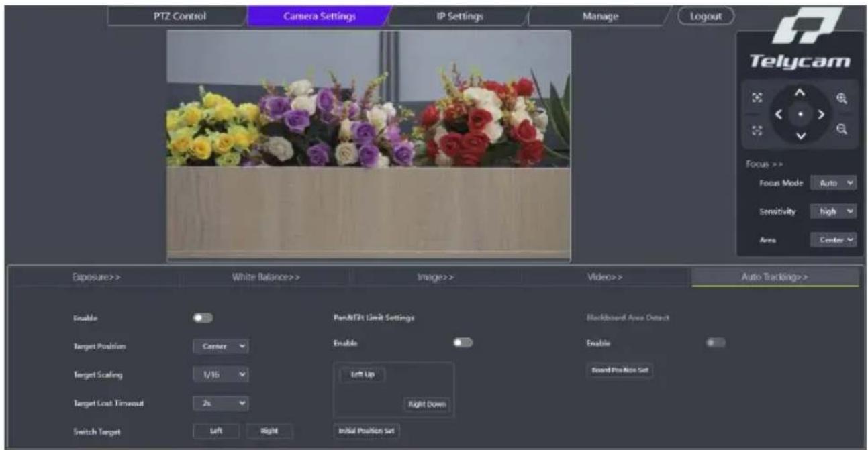Click the focus near icon, lower left of the PTZ pad

[757, 131]
